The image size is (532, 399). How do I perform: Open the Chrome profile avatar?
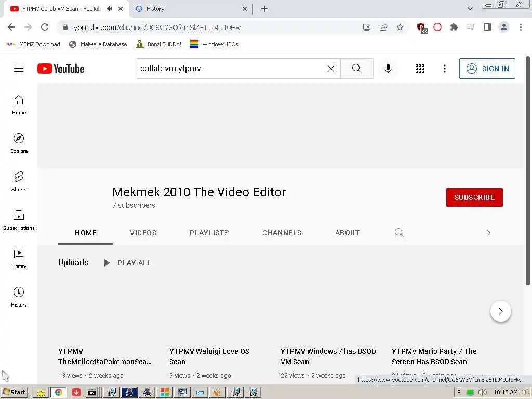click(504, 27)
